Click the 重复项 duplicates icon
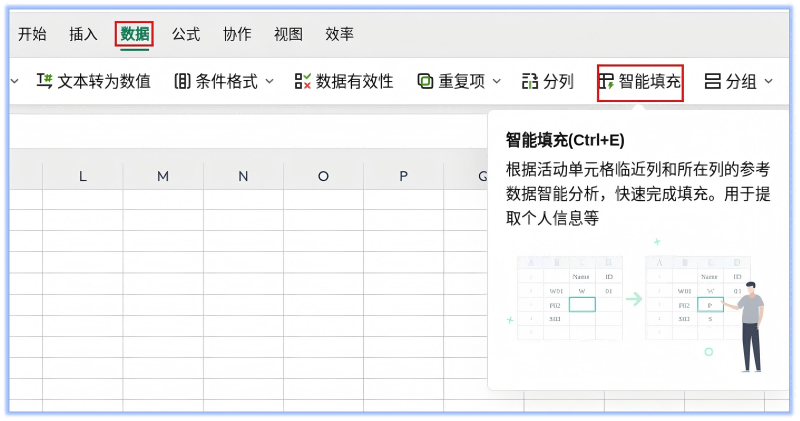The height and width of the screenshot is (421, 800). 425,82
